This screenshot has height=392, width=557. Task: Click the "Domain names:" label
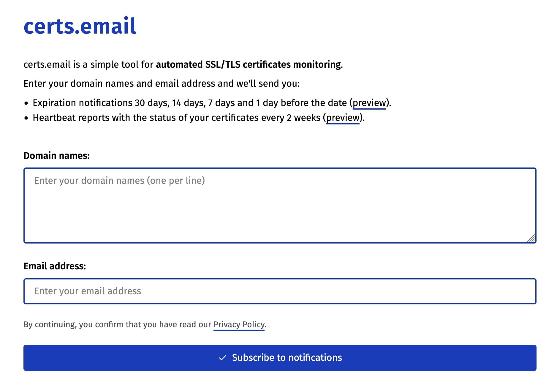56,156
